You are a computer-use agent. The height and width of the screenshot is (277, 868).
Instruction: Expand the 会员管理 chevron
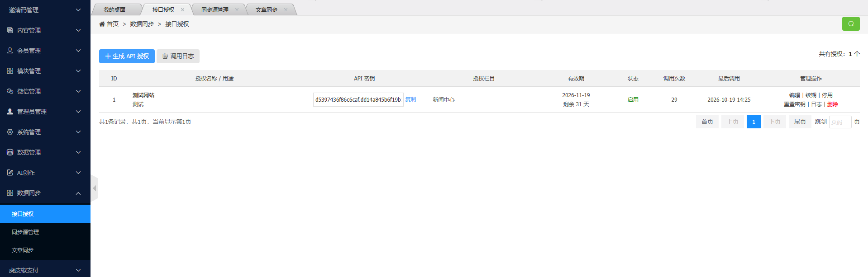(x=78, y=51)
